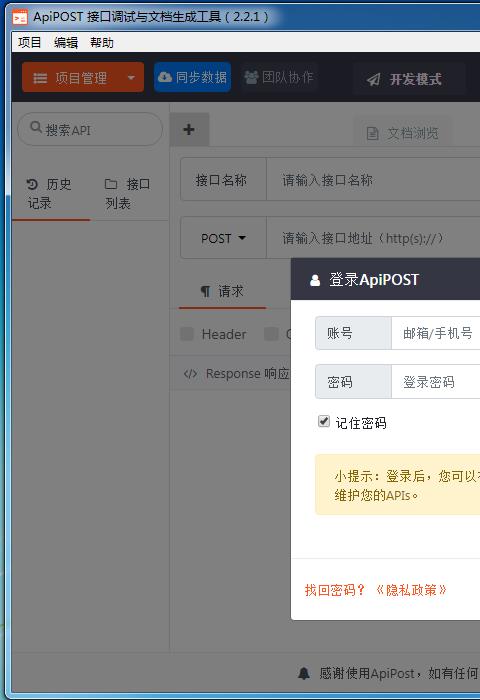Click the 搜索API search field
The height and width of the screenshot is (700, 480).
click(x=90, y=129)
